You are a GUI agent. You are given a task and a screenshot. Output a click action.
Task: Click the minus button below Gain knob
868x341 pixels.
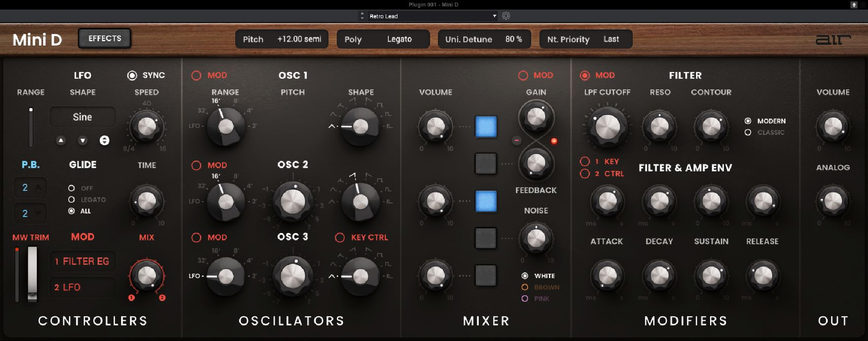point(516,141)
